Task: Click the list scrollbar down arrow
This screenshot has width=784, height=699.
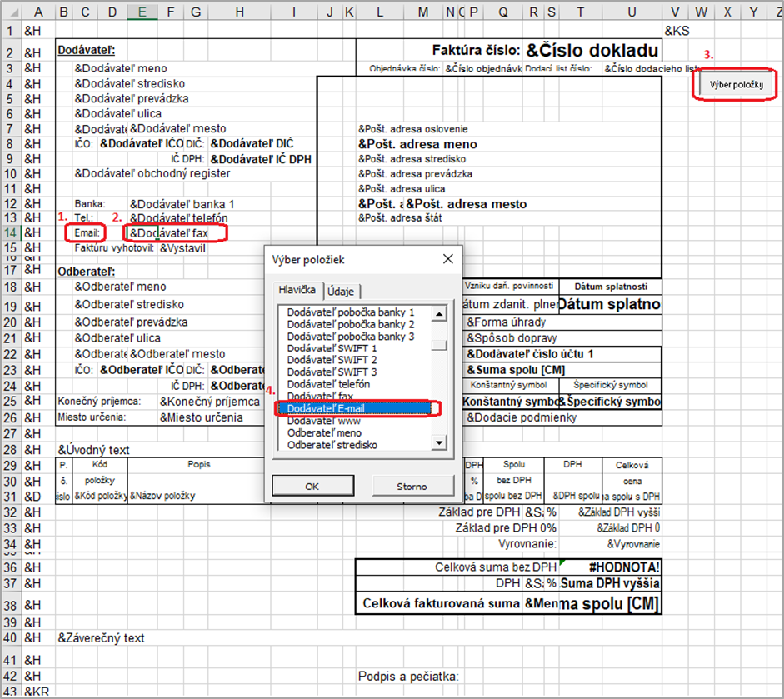Action: (438, 442)
